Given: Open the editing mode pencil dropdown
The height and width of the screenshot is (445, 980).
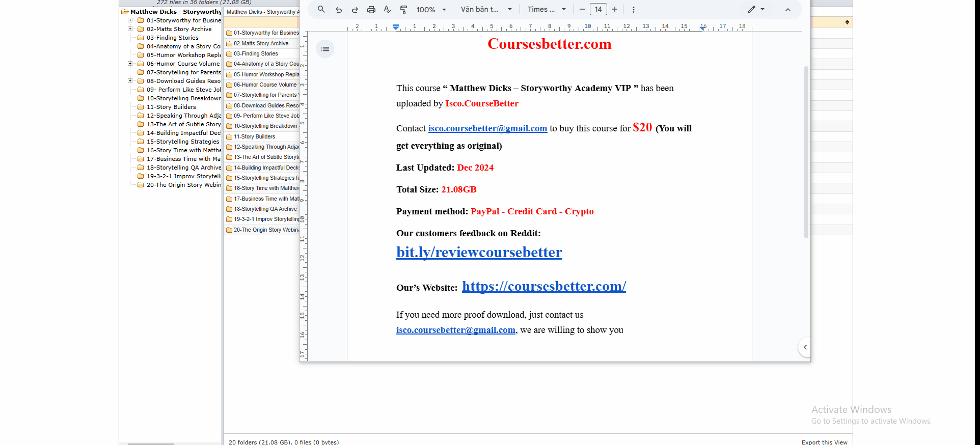Looking at the screenshot, I should coord(756,10).
